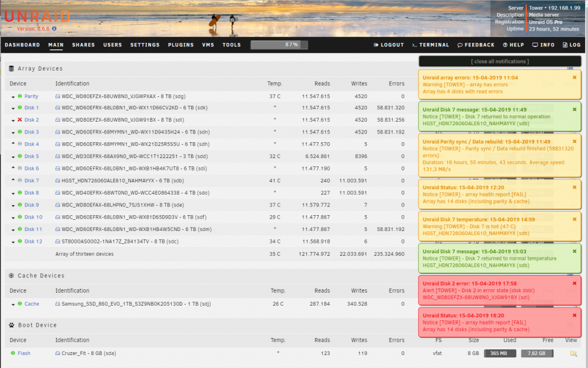Open the Feedback dialog
588x368 pixels.
coord(476,45)
